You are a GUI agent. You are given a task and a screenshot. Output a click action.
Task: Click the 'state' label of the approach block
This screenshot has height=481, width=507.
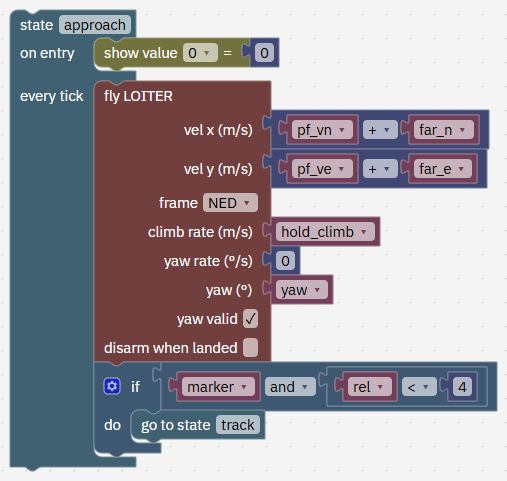[x=36, y=25]
